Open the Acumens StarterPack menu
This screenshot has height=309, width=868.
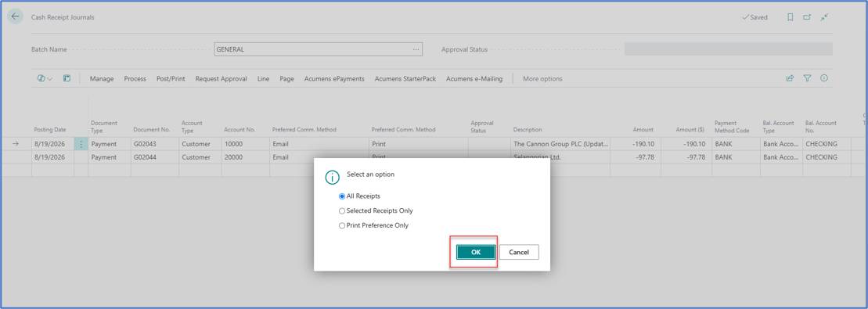tap(405, 79)
